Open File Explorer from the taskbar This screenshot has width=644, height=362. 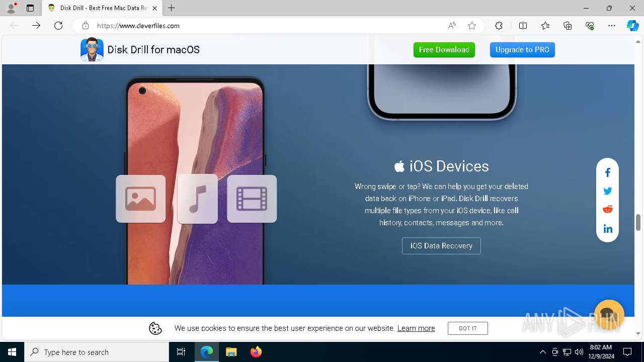[x=231, y=352]
